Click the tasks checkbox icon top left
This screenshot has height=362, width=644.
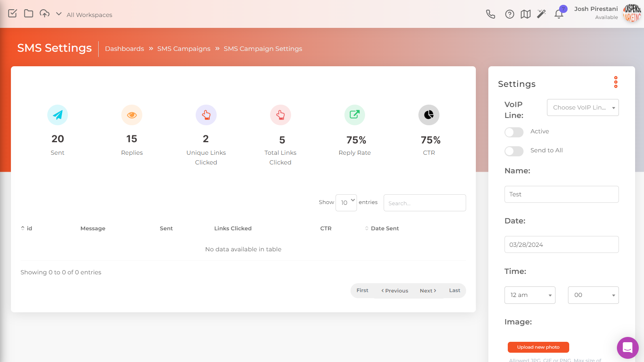click(13, 13)
